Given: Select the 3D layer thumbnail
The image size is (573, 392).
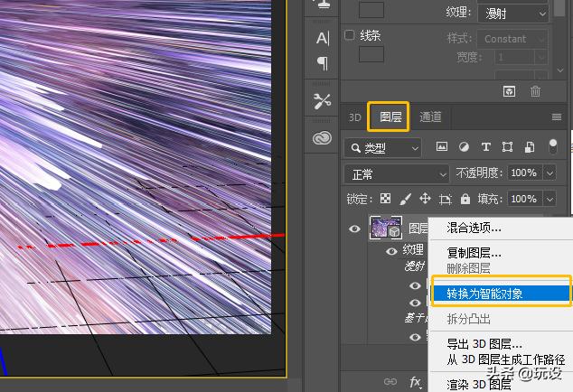Looking at the screenshot, I should click(386, 228).
